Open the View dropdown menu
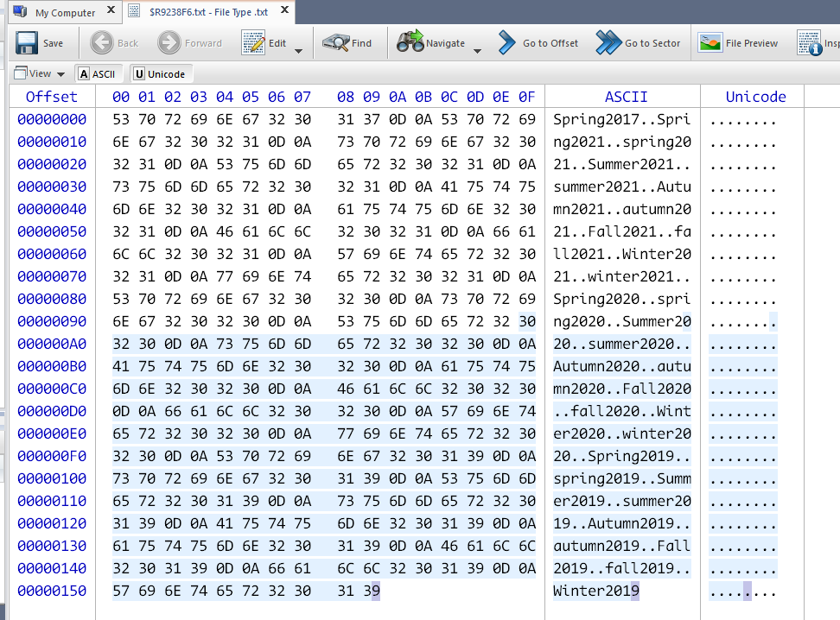The image size is (840, 620). pyautogui.click(x=40, y=73)
